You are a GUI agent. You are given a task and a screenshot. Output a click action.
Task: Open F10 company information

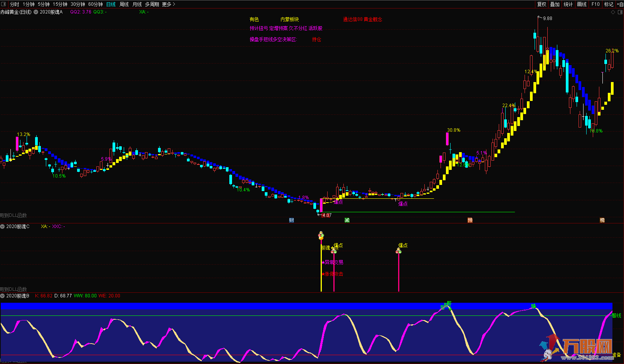[x=595, y=4]
